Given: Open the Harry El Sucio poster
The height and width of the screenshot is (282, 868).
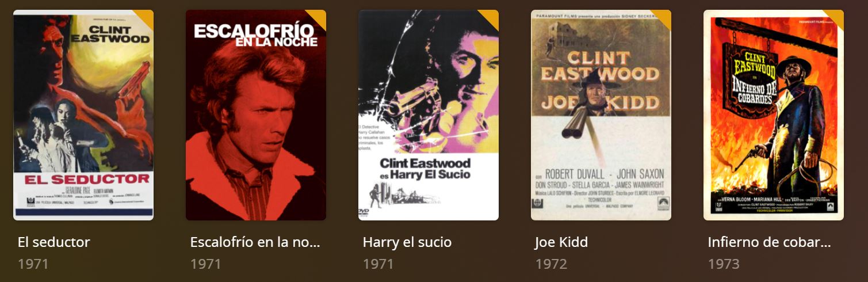Looking at the screenshot, I should coord(429,115).
